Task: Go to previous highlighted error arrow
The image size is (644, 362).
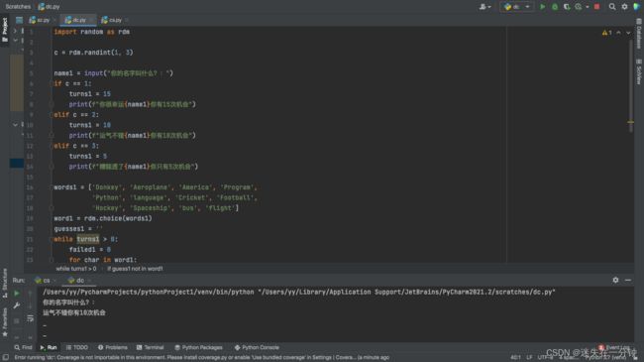Action: 618,33
